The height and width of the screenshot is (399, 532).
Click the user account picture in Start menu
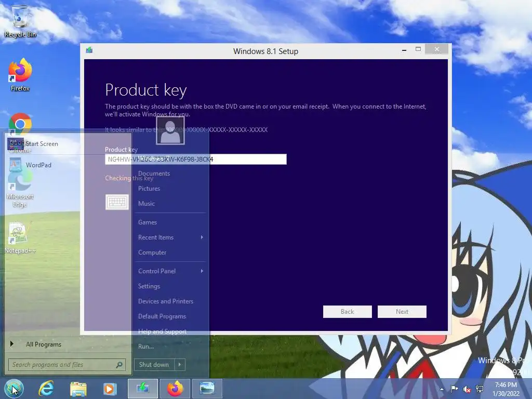(x=170, y=130)
